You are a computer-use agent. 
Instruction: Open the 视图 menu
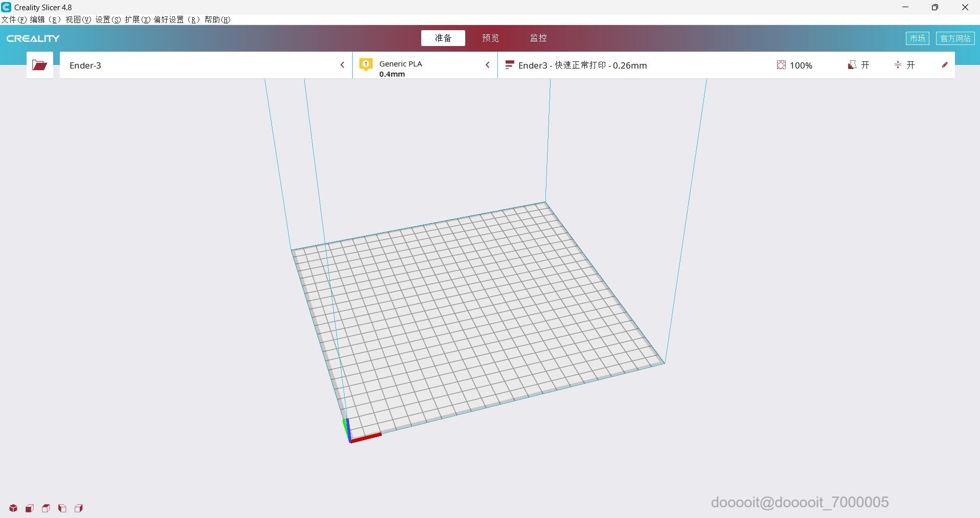point(78,19)
